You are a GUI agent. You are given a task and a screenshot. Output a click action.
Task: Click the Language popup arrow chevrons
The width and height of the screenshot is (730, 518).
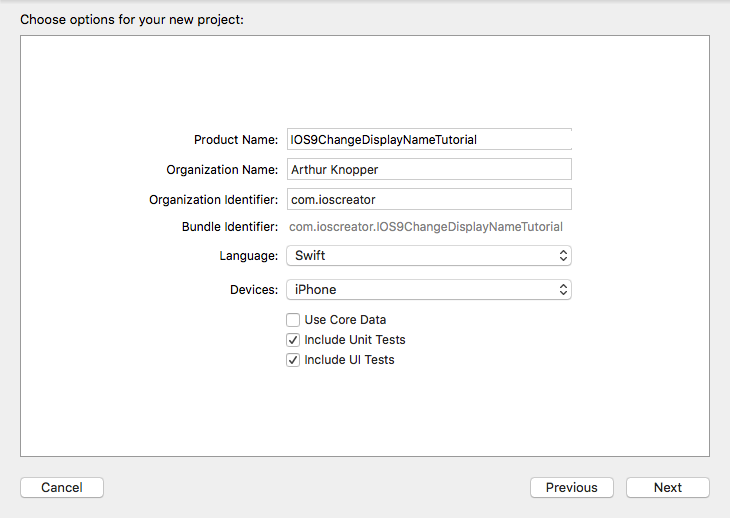pyautogui.click(x=564, y=256)
